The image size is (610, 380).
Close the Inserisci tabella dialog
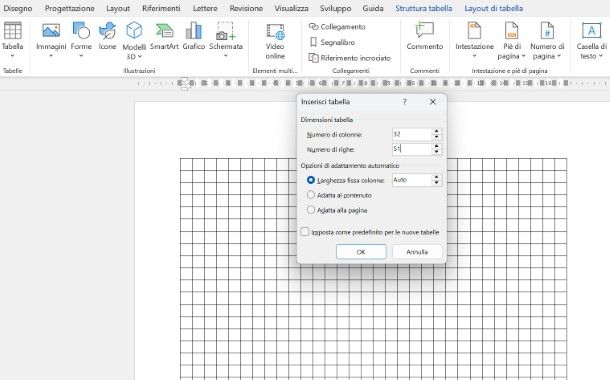pos(433,102)
